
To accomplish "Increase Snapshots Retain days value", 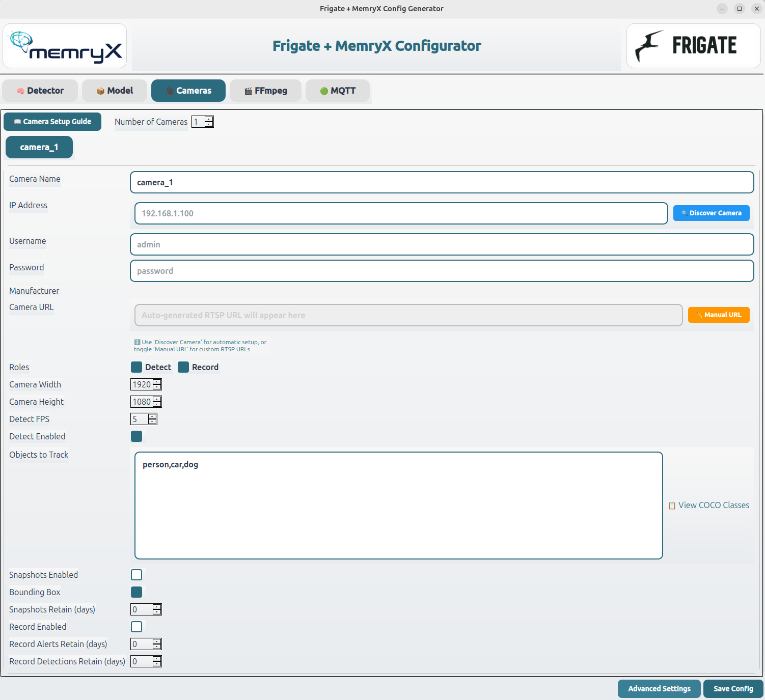I will (x=157, y=607).
